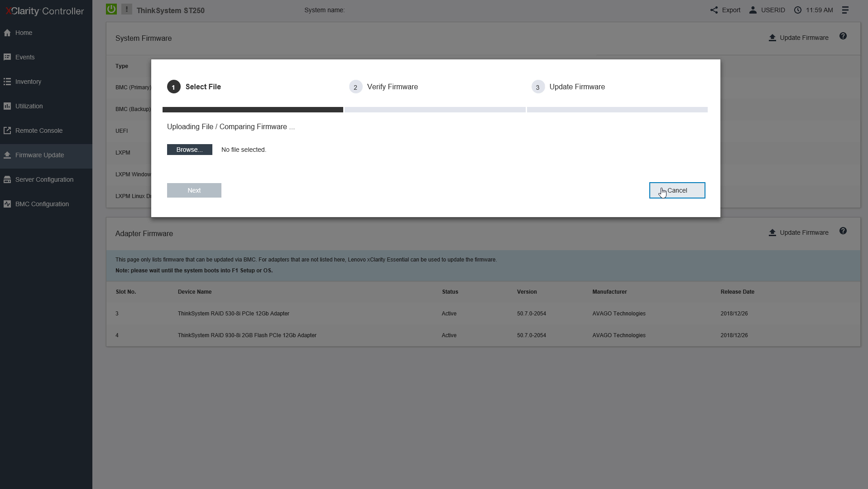Image resolution: width=868 pixels, height=489 pixels.
Task: Click Active status in slot 4 row
Action: (449, 335)
